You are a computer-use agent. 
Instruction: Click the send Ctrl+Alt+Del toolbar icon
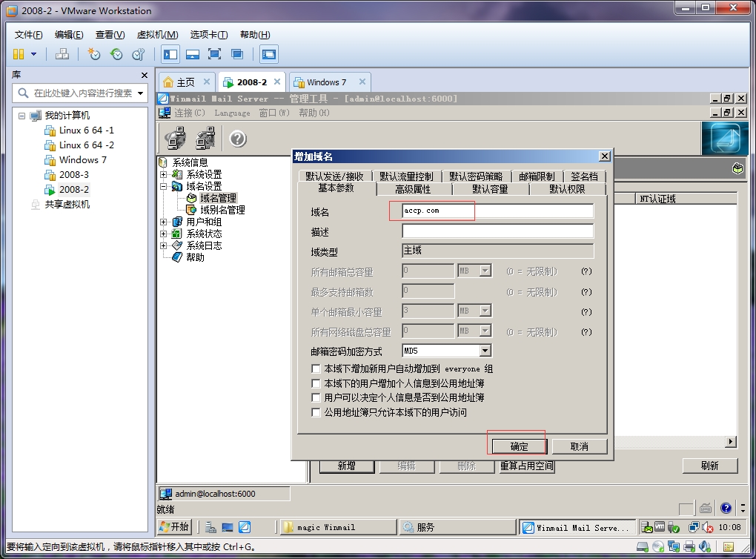(62, 54)
